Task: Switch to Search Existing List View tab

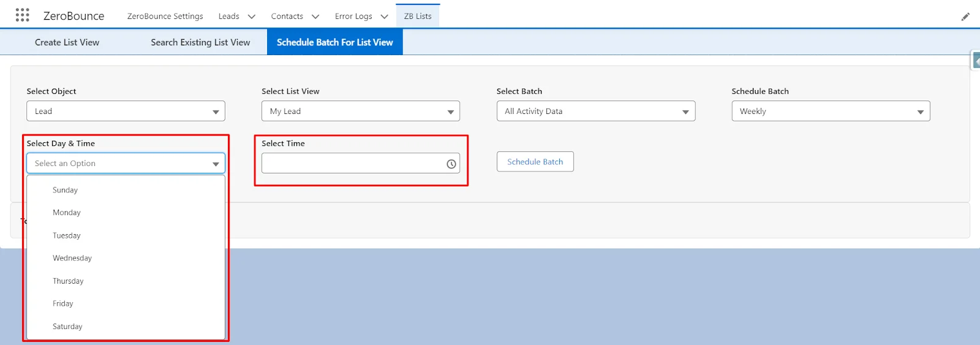Action: (200, 42)
